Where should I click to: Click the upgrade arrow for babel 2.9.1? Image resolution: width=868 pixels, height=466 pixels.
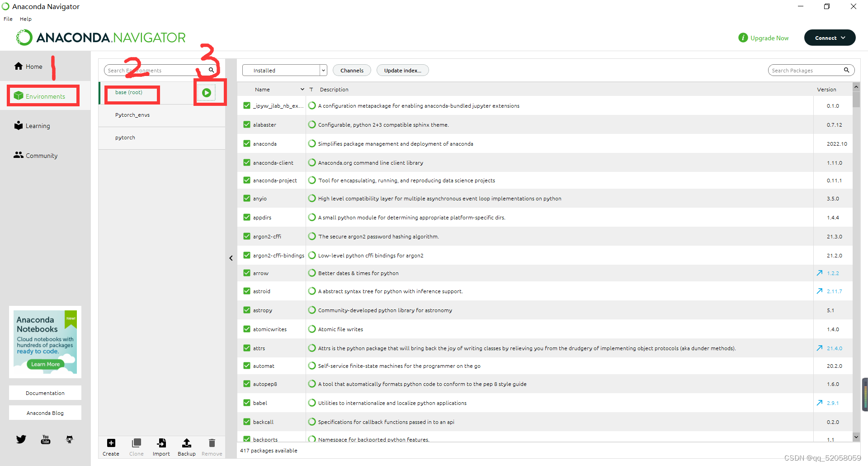(x=820, y=403)
